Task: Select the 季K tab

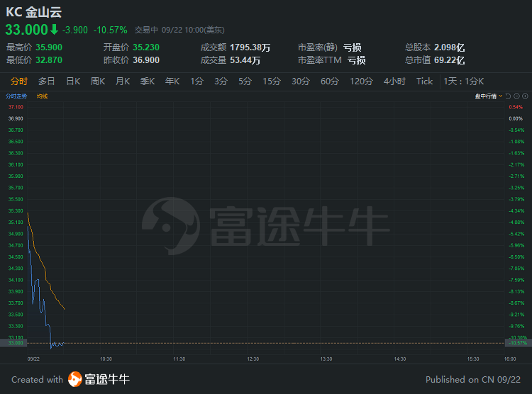Action: point(148,81)
